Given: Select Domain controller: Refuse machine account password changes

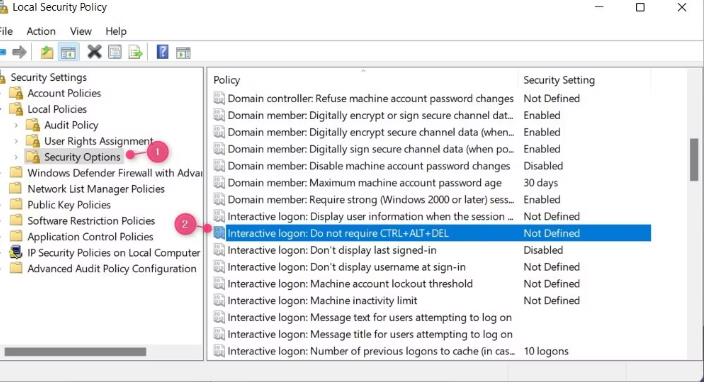Looking at the screenshot, I should point(370,99).
